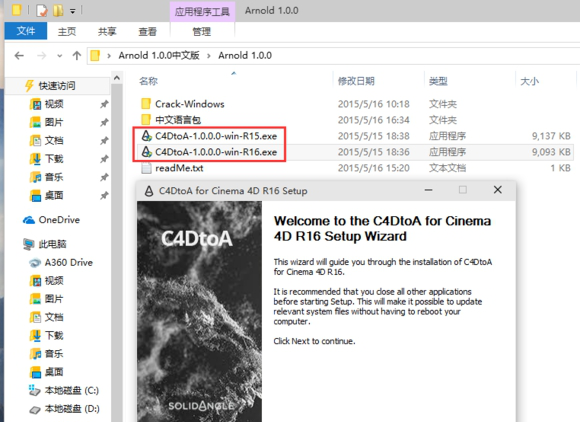Open pinned 图片 under 快速访问
Viewport: 580px width, 438px height.
54,122
